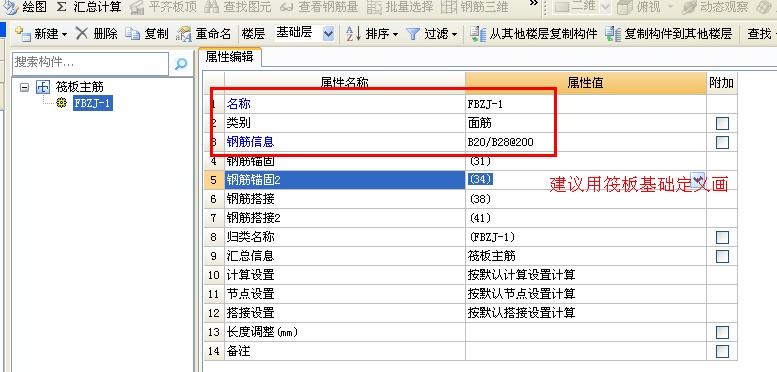Click the 归类名称 value (FBZJ-1)

(x=492, y=237)
